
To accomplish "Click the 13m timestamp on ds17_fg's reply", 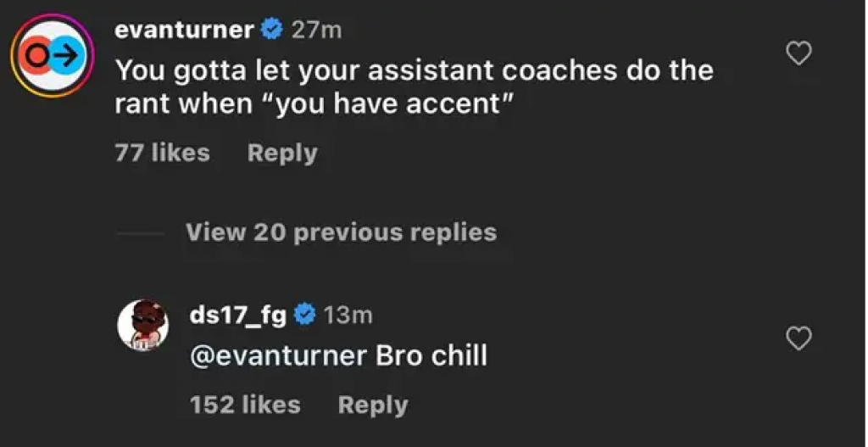I will tap(348, 315).
